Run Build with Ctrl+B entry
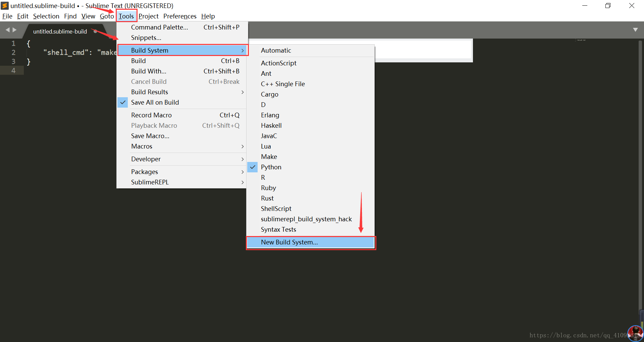The height and width of the screenshot is (342, 644). [182, 61]
